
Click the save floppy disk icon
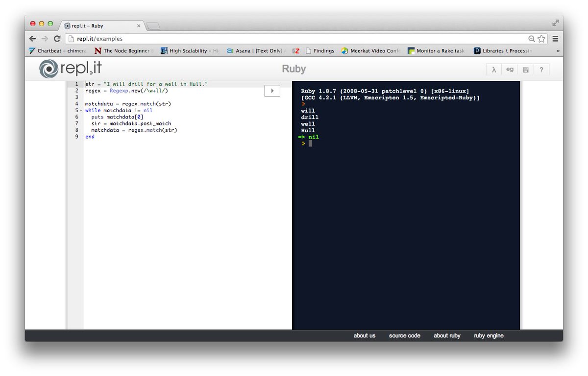point(525,70)
